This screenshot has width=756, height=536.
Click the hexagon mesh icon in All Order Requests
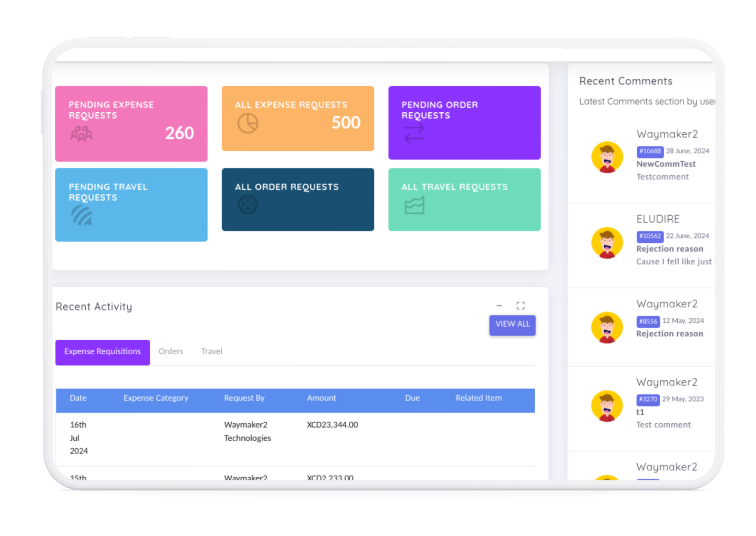(248, 205)
